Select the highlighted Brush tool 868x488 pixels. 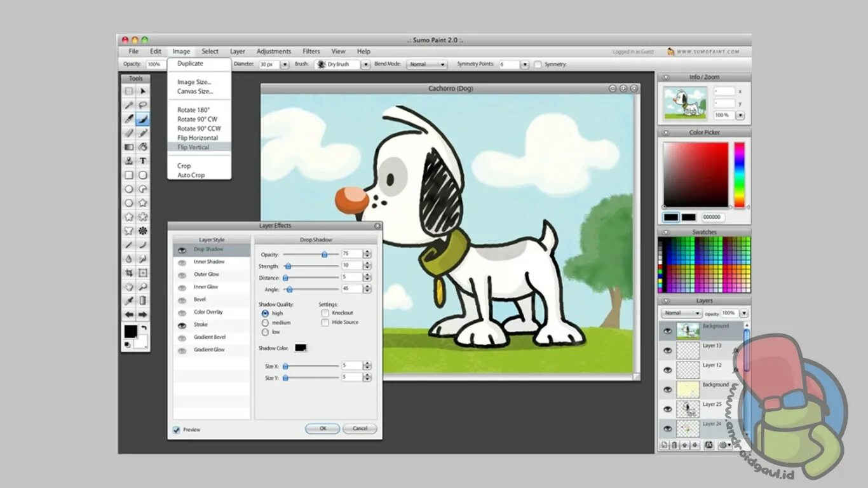pyautogui.click(x=143, y=119)
